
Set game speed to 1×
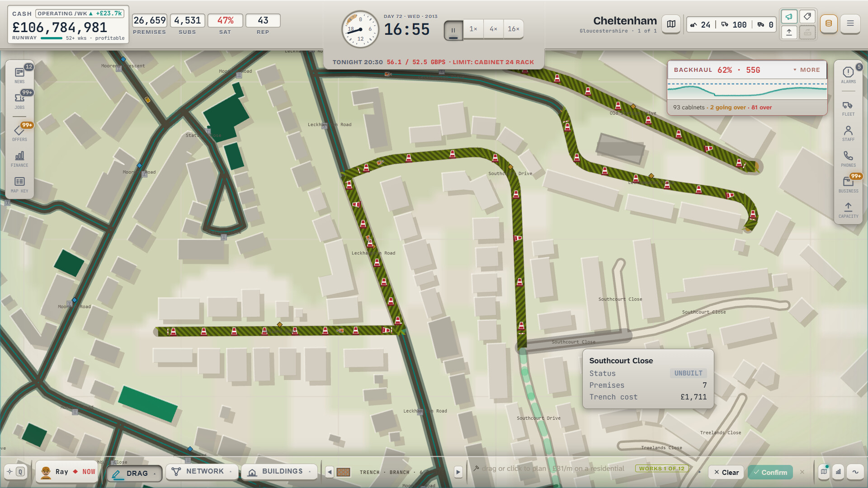click(473, 29)
